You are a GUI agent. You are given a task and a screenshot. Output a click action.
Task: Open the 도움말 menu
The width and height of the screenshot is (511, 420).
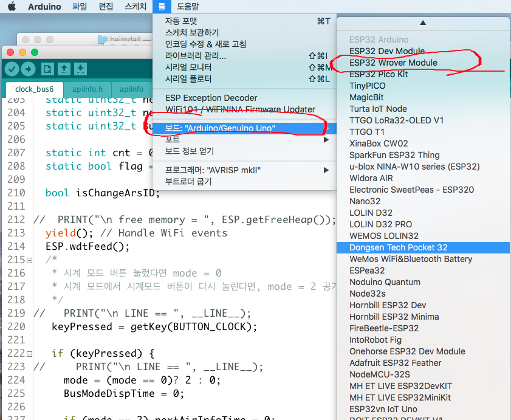[188, 7]
